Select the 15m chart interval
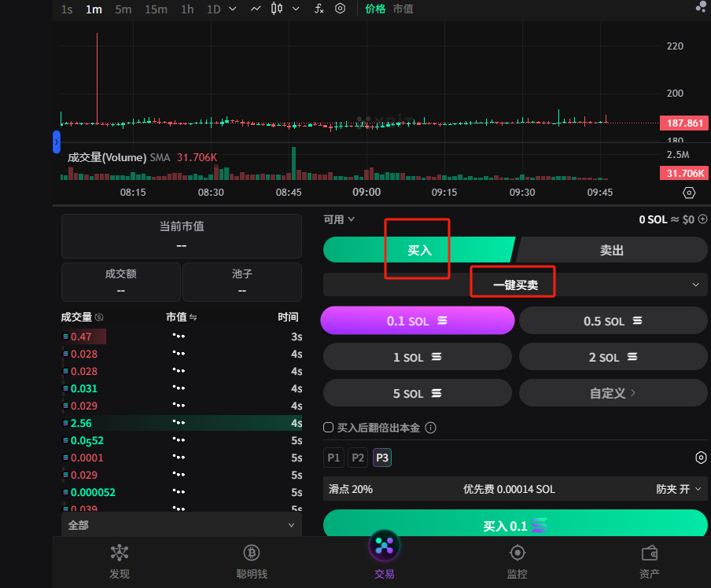 point(156,9)
